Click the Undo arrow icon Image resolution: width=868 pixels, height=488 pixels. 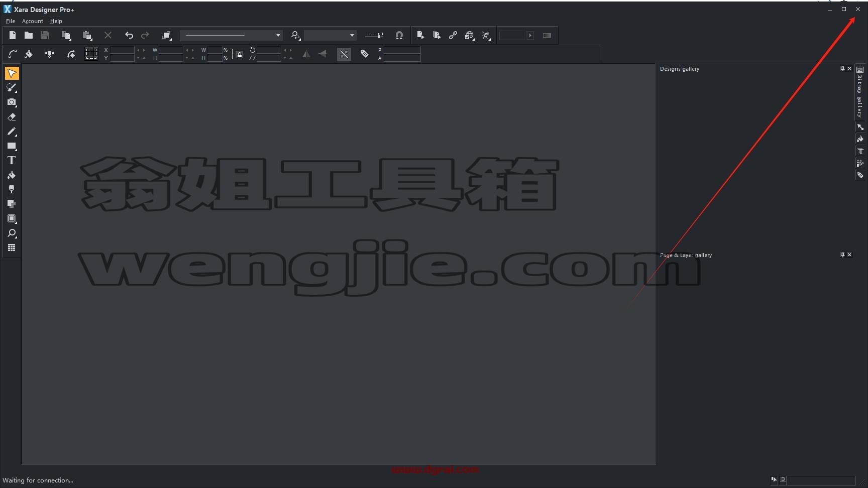(x=129, y=35)
